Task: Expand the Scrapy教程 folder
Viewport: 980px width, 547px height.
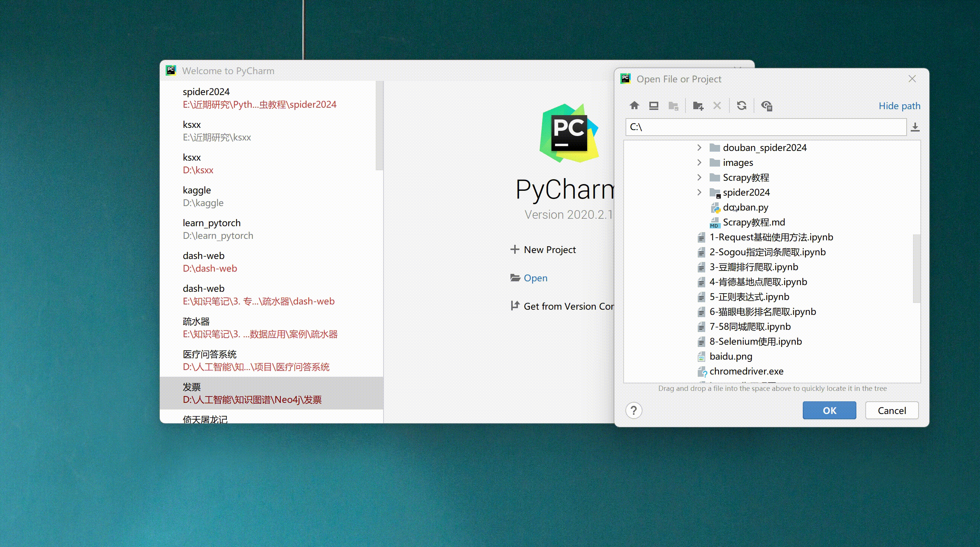Action: [x=699, y=177]
